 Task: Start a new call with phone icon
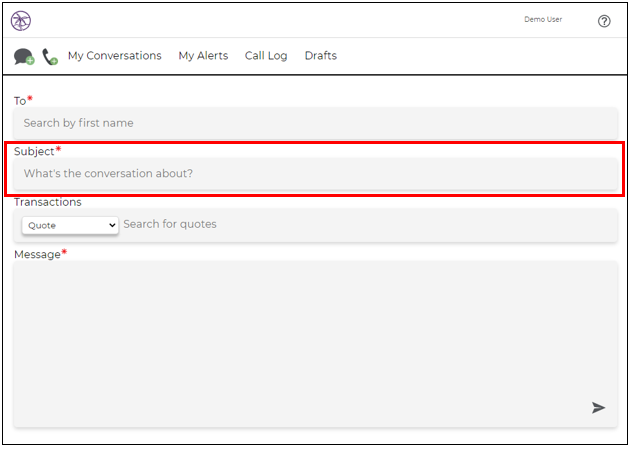(50, 57)
